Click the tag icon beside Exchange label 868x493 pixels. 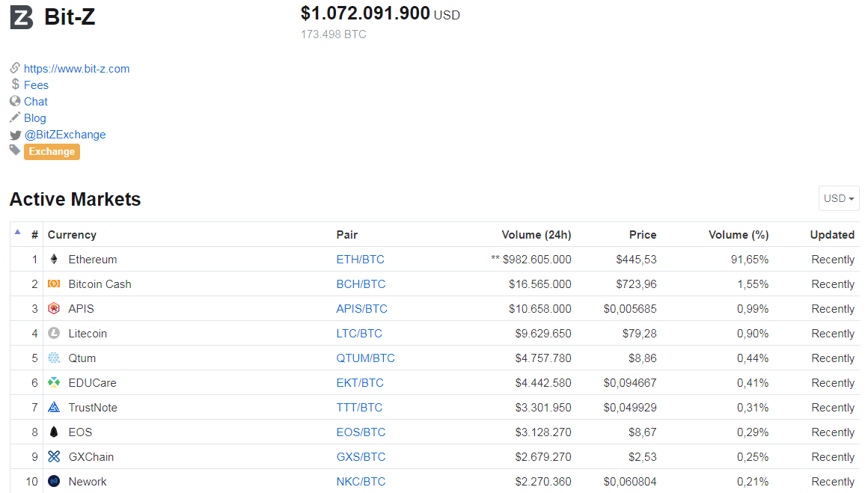[x=15, y=150]
